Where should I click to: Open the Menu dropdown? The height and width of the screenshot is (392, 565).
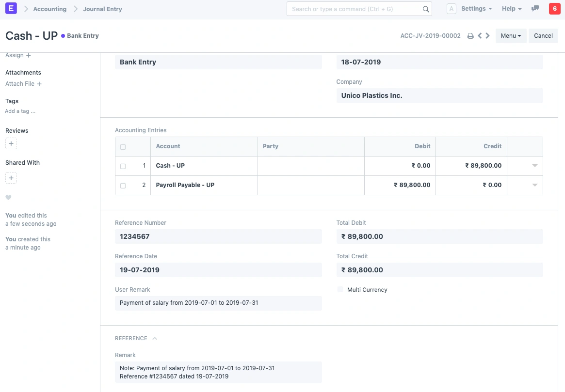click(511, 35)
